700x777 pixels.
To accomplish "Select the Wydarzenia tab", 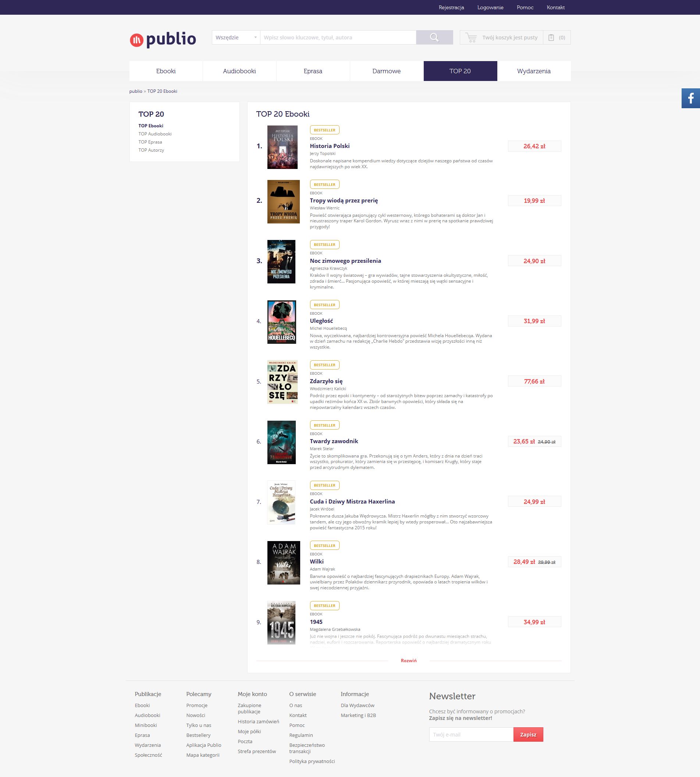I will (533, 71).
